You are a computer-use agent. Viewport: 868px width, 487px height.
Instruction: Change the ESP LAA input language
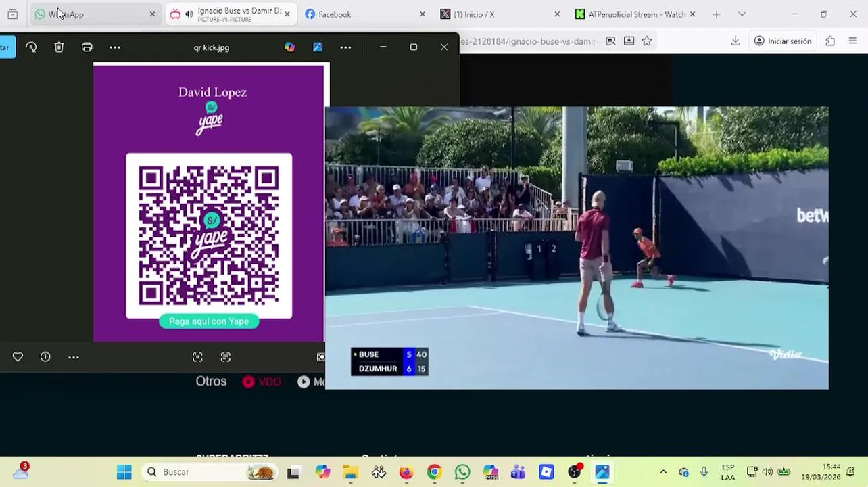coord(727,472)
